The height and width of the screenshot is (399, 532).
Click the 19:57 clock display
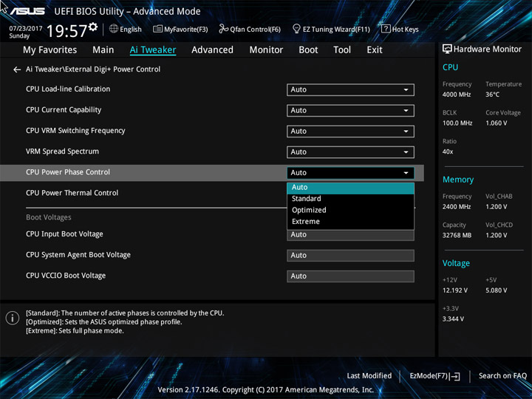pyautogui.click(x=66, y=31)
